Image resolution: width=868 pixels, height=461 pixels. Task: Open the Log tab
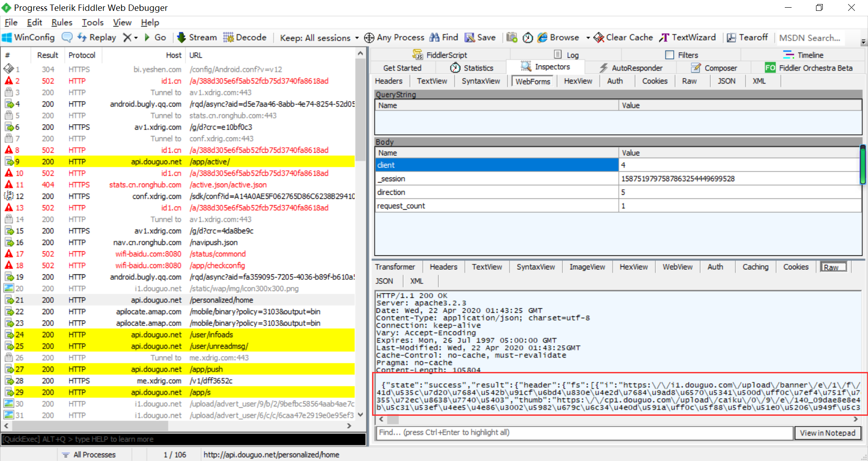coord(566,55)
